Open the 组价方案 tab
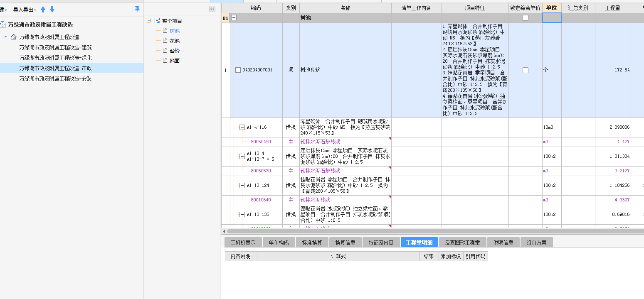 [x=536, y=243]
